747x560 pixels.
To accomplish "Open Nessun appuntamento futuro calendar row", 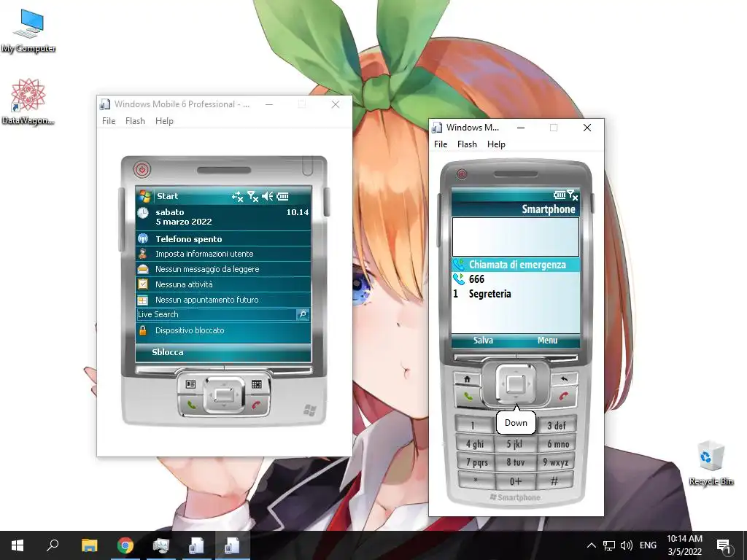I will [223, 300].
